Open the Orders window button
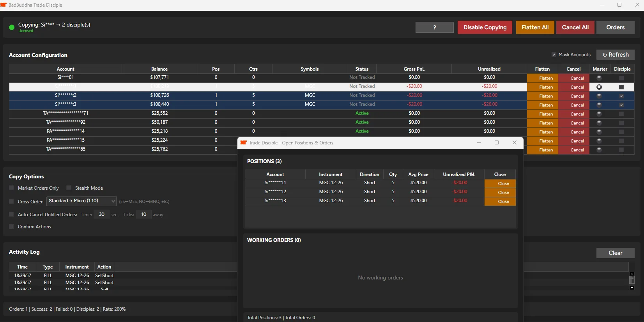 tap(615, 27)
